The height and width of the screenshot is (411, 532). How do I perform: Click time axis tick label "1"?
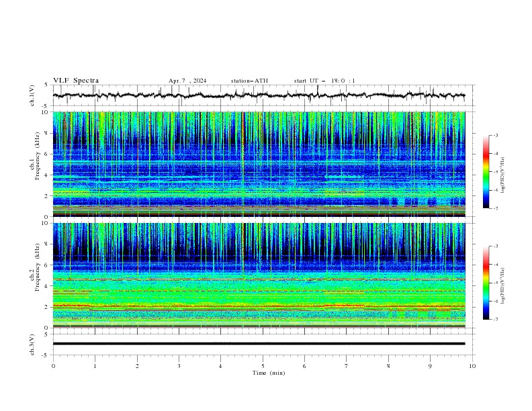pyautogui.click(x=95, y=366)
